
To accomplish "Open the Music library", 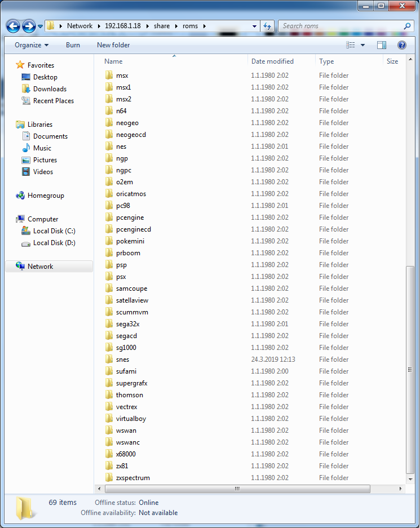I will click(42, 148).
